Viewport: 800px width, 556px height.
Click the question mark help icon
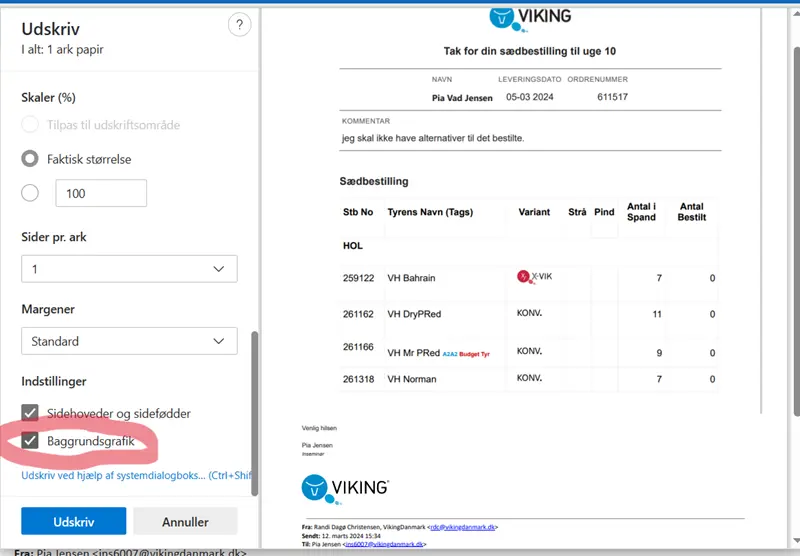[x=239, y=26]
